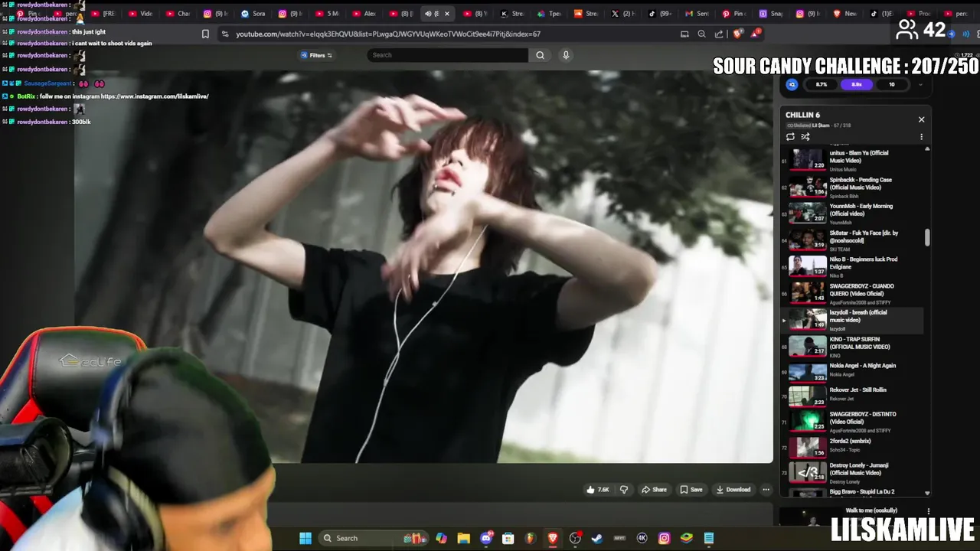Click the blue IQ extension icon
The width and height of the screenshot is (980, 551).
(792, 85)
